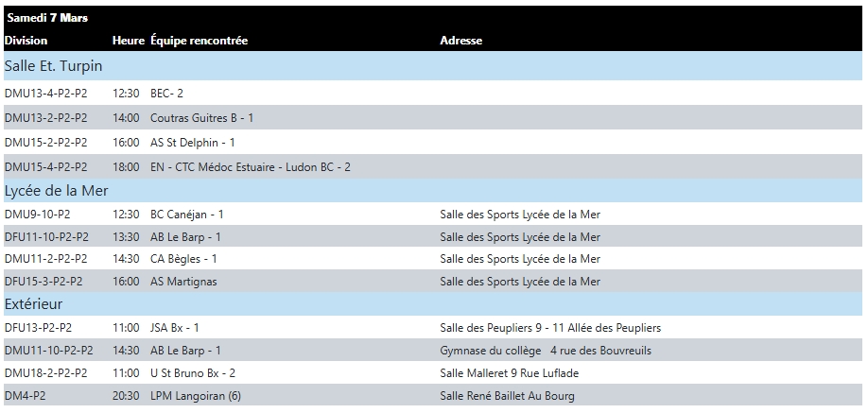868x413 pixels.
Task: Click the LPM Langoiran (6) opponent
Action: pos(196,396)
